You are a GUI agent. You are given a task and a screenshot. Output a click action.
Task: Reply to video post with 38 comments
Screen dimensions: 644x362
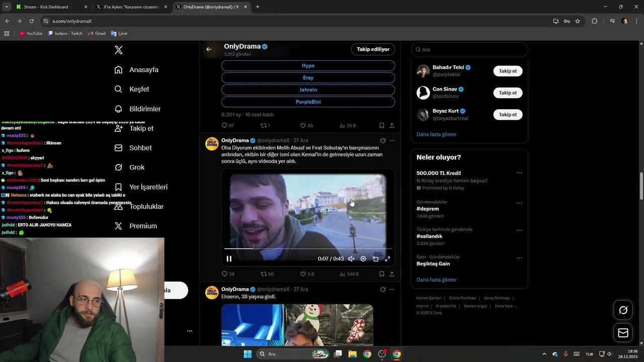tap(227, 274)
